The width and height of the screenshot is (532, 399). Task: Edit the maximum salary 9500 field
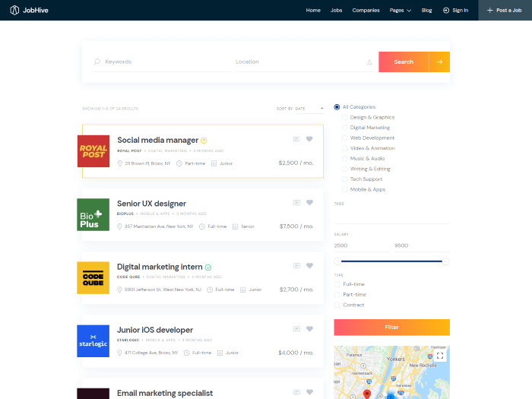pyautogui.click(x=422, y=245)
